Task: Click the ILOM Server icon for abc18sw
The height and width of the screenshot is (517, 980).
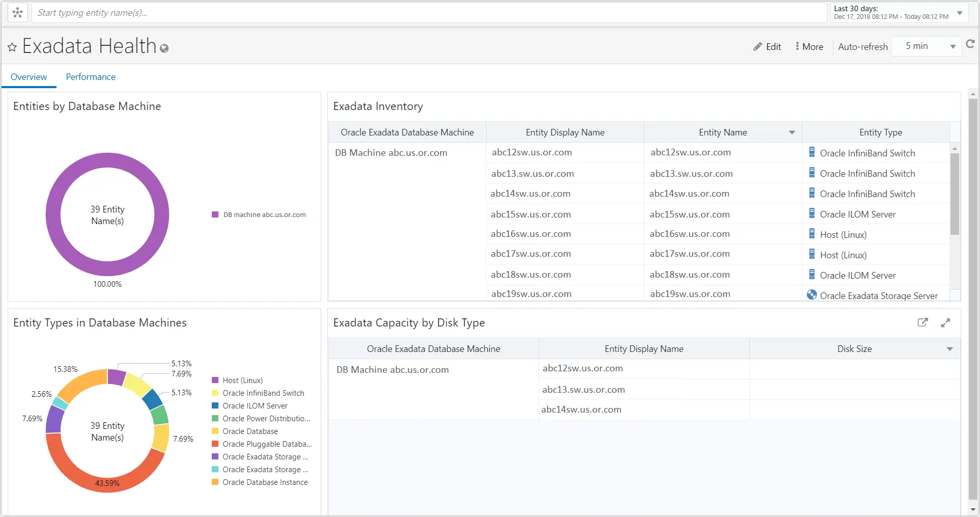Action: click(x=812, y=274)
